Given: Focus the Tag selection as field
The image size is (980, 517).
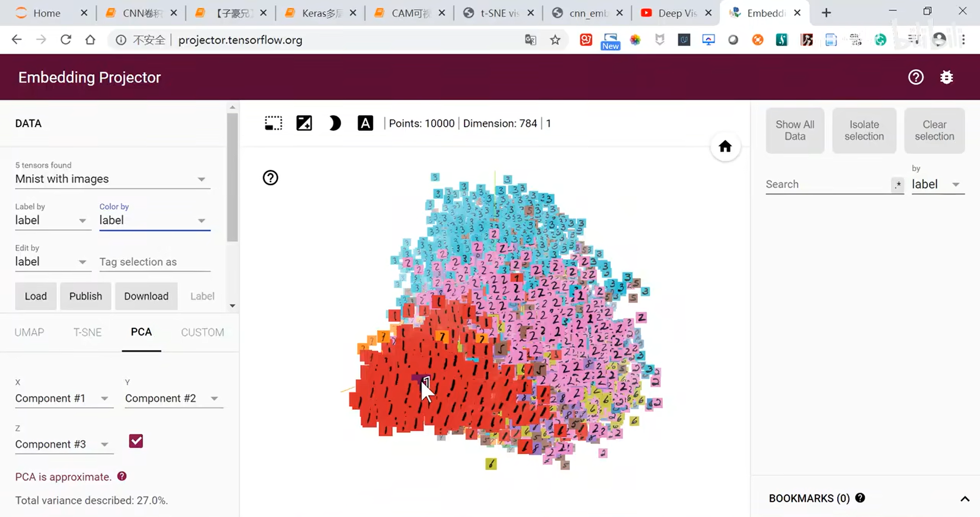Looking at the screenshot, I should click(x=155, y=262).
